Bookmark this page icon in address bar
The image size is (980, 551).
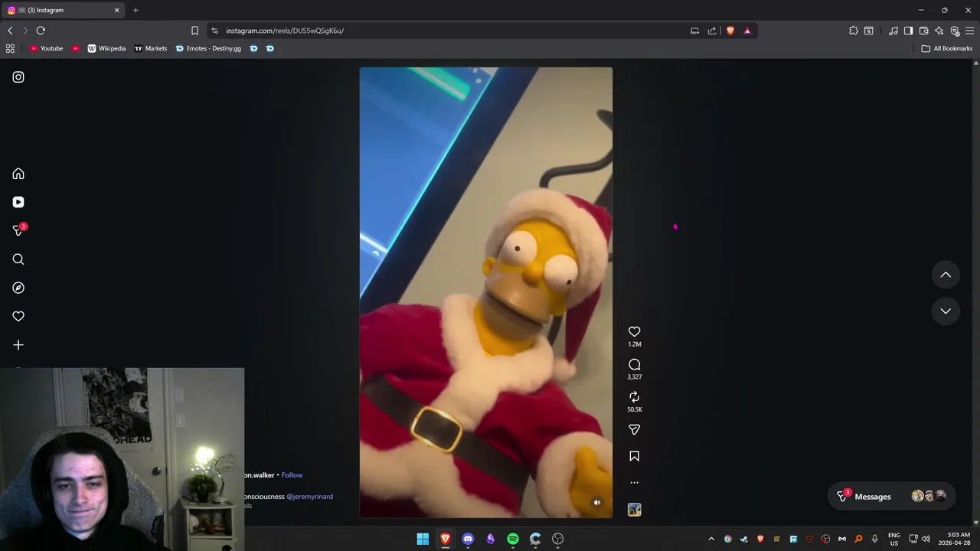tap(194, 31)
